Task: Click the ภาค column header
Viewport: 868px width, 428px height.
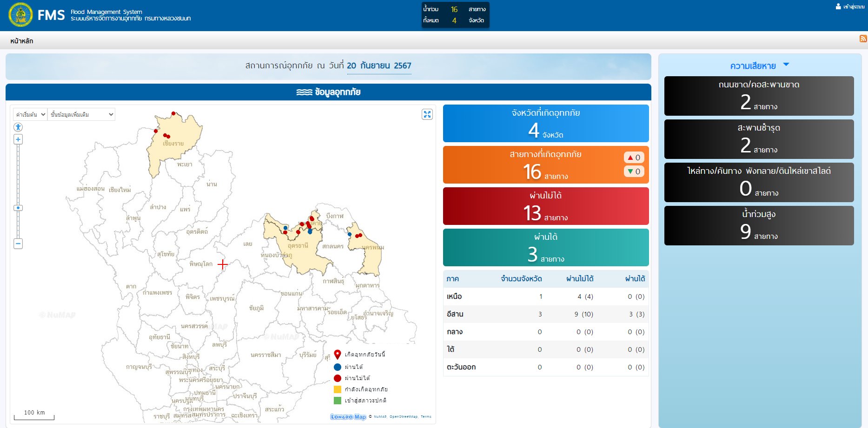Action: (452, 279)
